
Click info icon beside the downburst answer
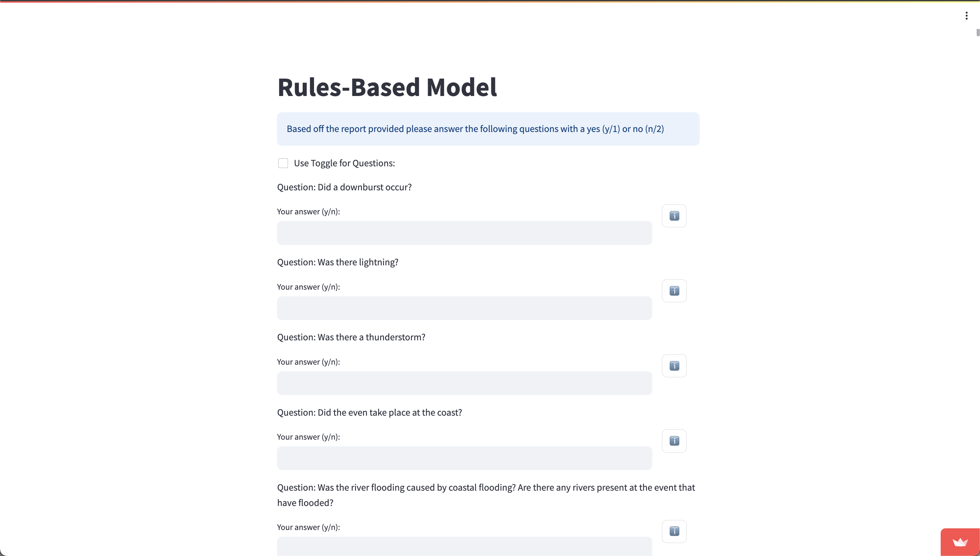(674, 216)
